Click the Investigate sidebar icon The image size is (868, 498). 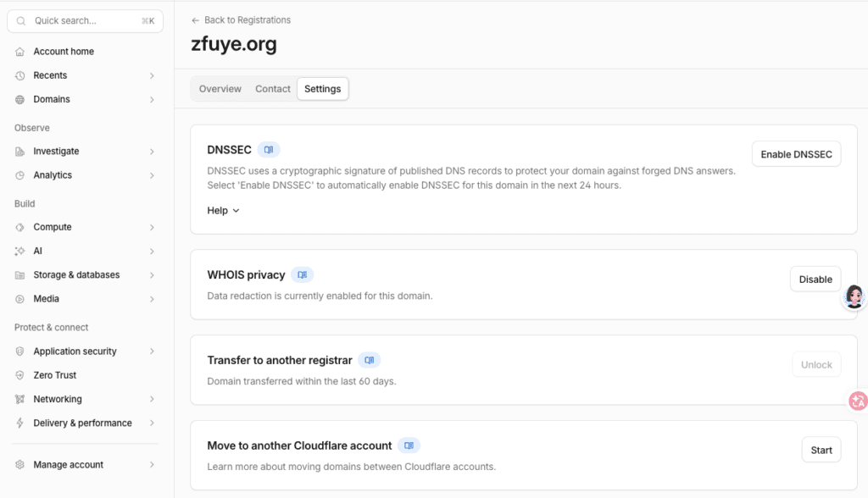[20, 152]
